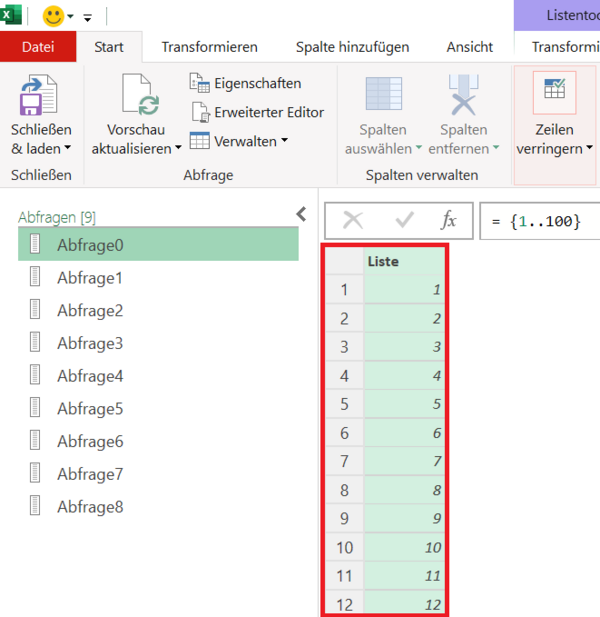Collapse the Abfragen pane
The image size is (600, 617).
coord(301,214)
